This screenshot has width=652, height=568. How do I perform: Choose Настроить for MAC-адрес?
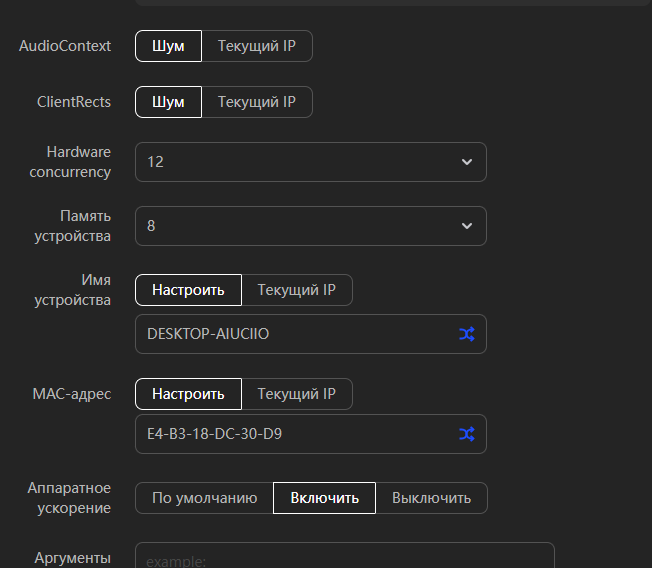click(x=188, y=394)
